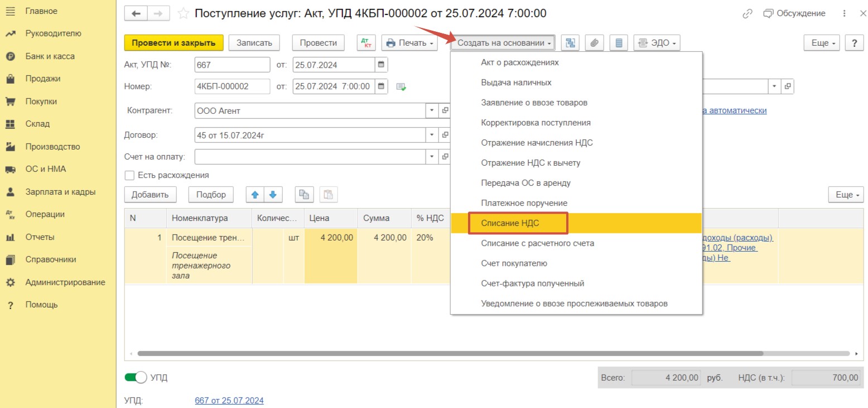The height and width of the screenshot is (408, 868).
Task: Open the Операции section
Action: (45, 214)
